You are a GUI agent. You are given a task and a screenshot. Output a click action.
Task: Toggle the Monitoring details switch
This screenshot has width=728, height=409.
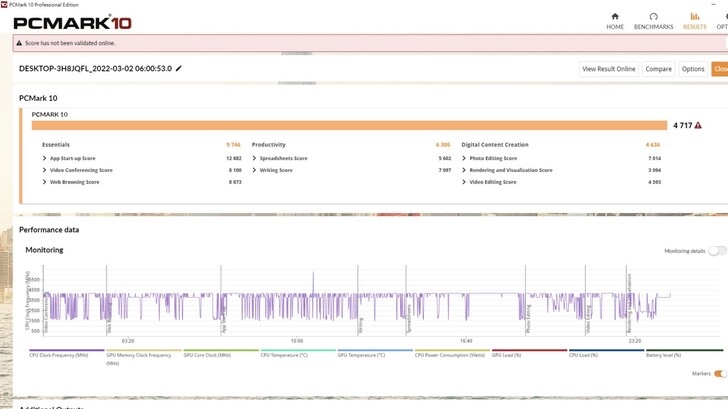(x=717, y=251)
